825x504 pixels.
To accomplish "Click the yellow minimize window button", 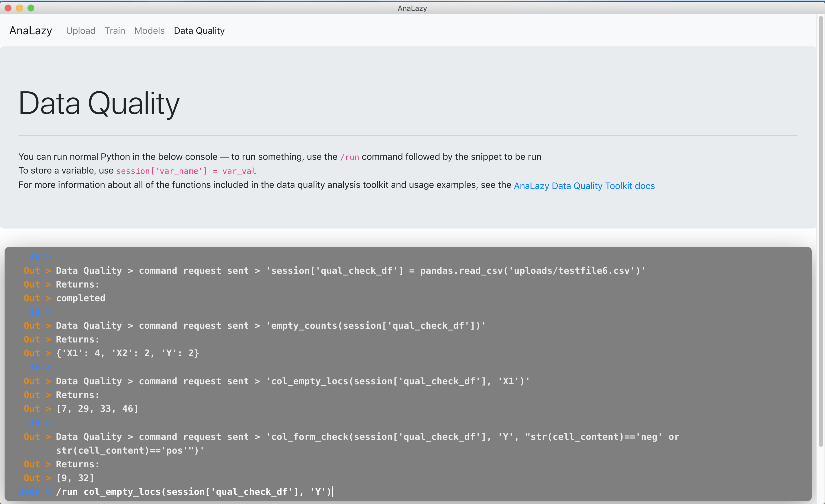I will coord(19,8).
